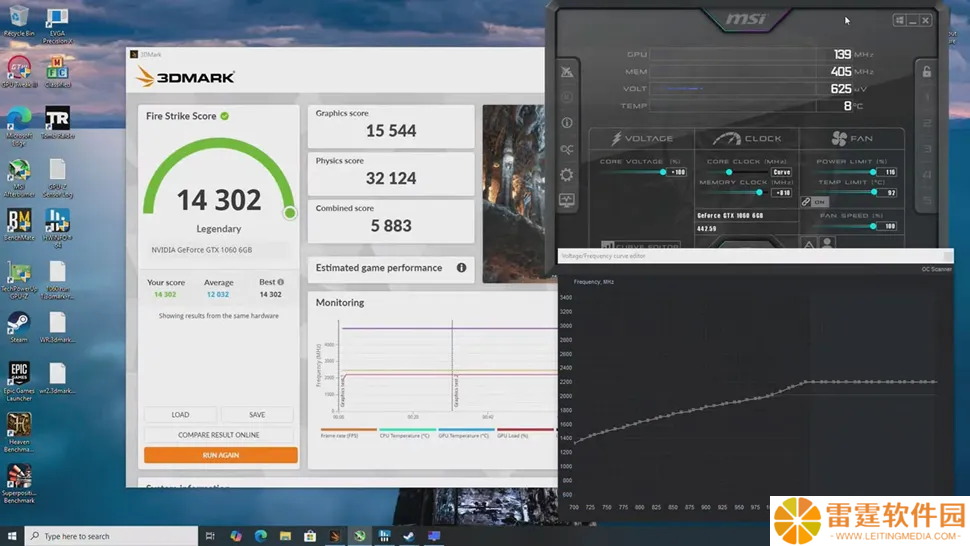Open Afterburner information icon
Image resolution: width=970 pixels, height=546 pixels.
(x=567, y=123)
